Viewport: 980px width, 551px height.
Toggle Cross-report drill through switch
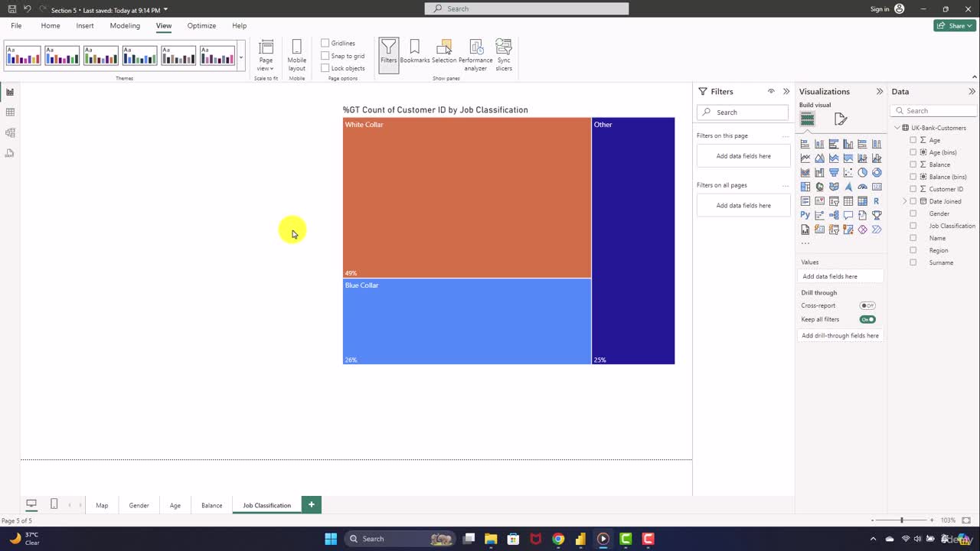867,305
